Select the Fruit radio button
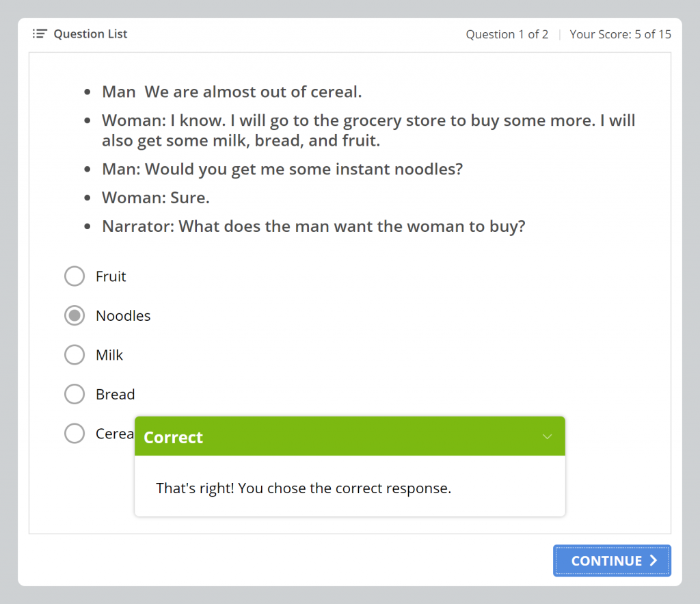 click(x=75, y=276)
